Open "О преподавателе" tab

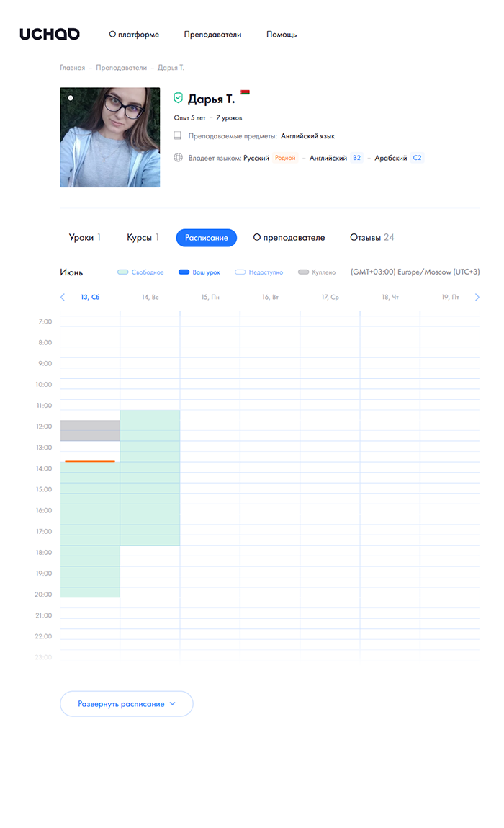tap(289, 238)
